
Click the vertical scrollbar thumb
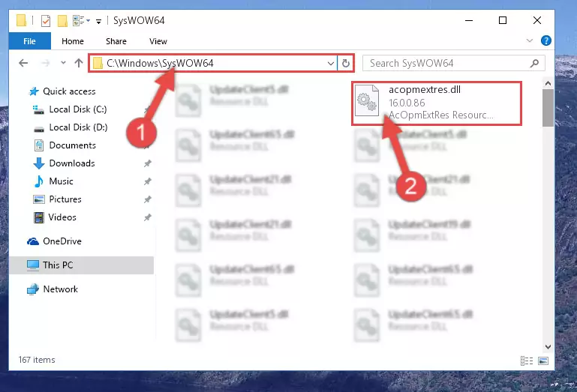(548, 108)
